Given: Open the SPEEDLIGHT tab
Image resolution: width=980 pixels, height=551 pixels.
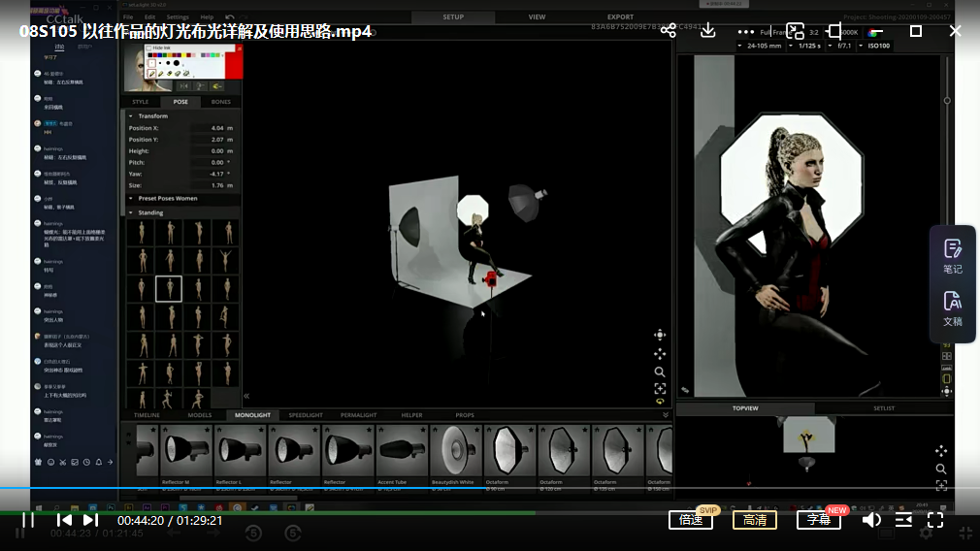Looking at the screenshot, I should point(306,415).
